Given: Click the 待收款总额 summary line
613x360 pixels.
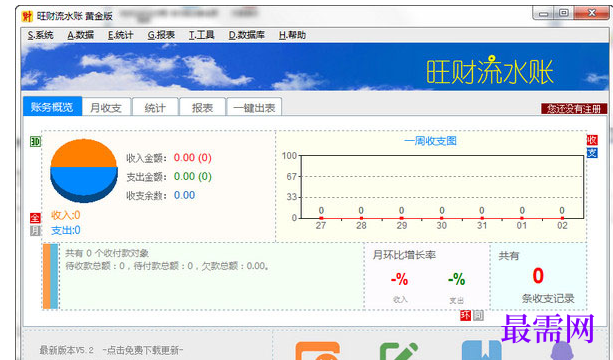Looking at the screenshot, I should [x=167, y=266].
